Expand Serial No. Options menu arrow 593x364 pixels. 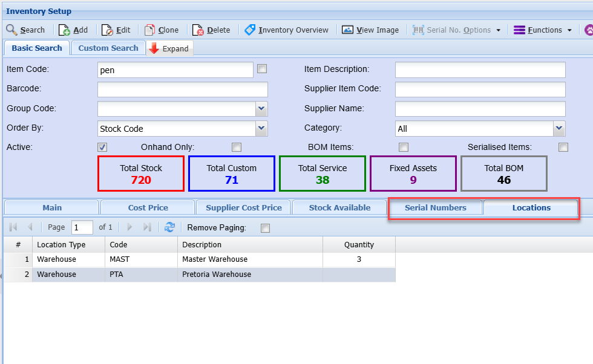[499, 30]
